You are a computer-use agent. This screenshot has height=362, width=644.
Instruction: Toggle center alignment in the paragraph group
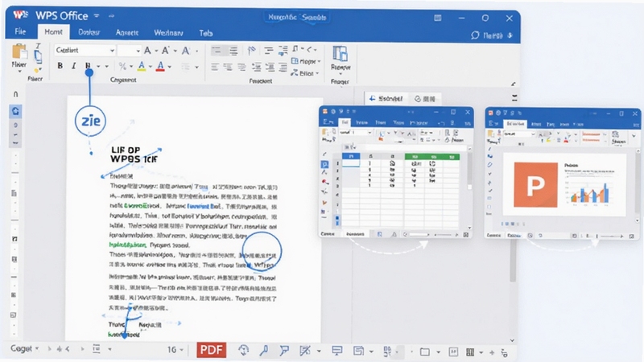pyautogui.click(x=228, y=67)
